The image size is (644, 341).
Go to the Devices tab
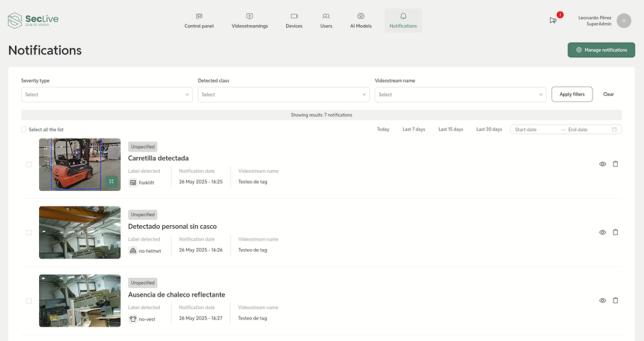coord(294,20)
